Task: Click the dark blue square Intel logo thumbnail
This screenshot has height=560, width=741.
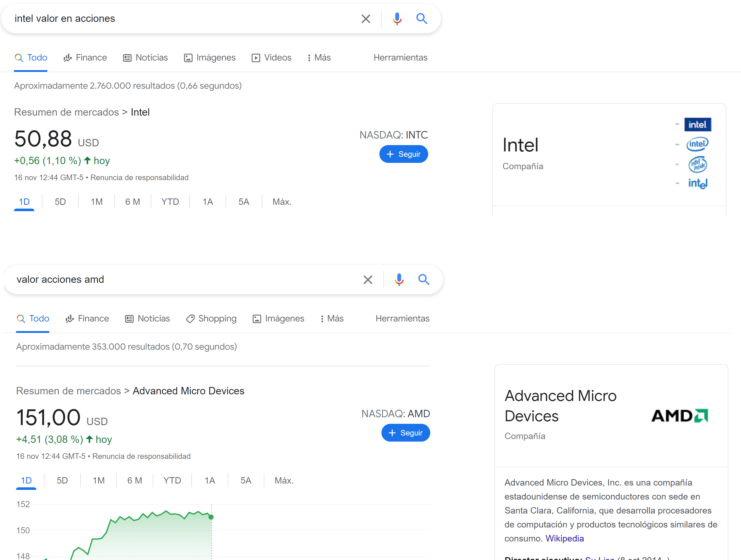Action: tap(698, 125)
